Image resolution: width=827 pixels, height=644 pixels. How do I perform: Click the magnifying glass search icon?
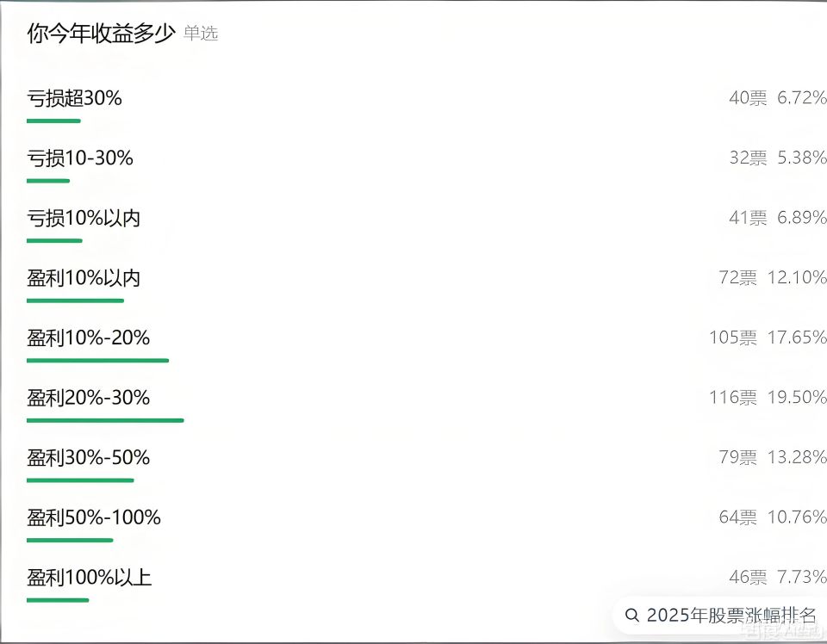(631, 615)
